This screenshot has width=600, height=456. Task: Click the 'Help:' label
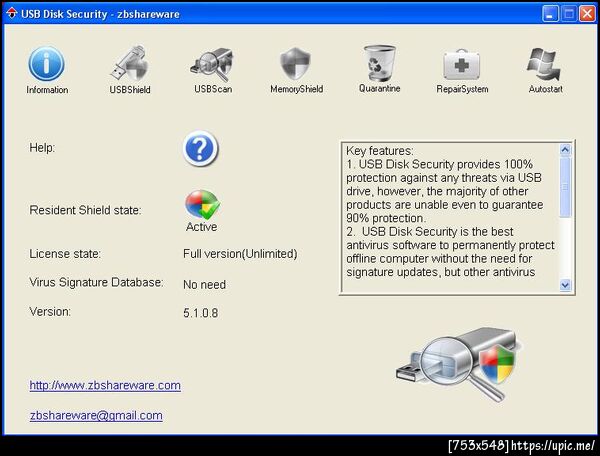point(42,148)
